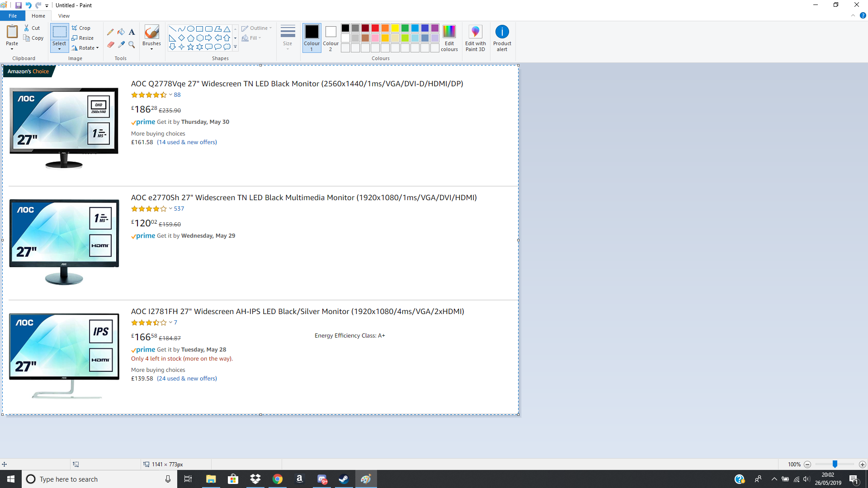868x488 pixels.
Task: Click the AOC Q2778Vqe monitor title
Action: pos(297,84)
